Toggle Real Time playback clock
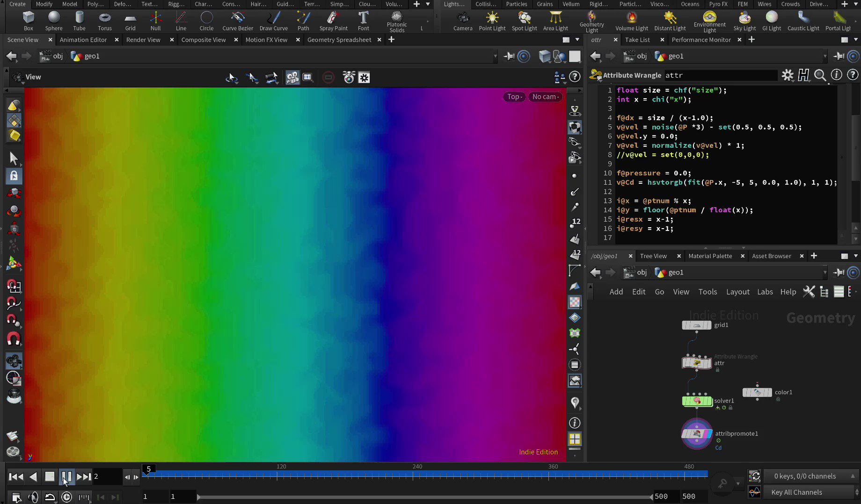 click(66, 497)
